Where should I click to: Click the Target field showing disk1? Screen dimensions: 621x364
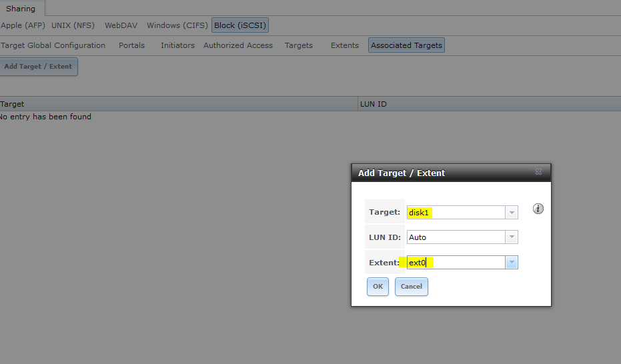(456, 213)
